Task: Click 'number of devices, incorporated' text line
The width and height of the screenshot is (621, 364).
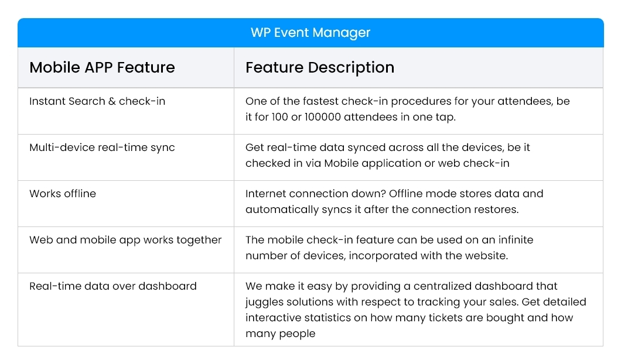Action: coord(377,255)
